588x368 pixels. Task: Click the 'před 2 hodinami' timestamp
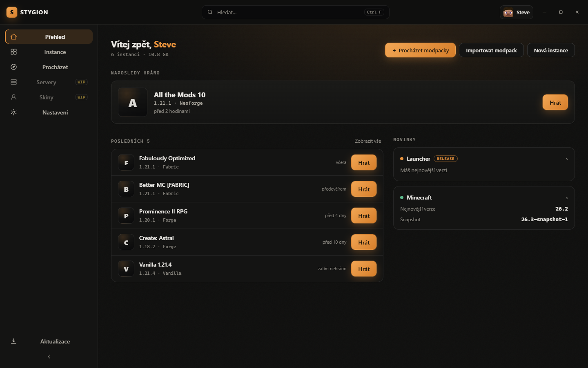pyautogui.click(x=171, y=111)
